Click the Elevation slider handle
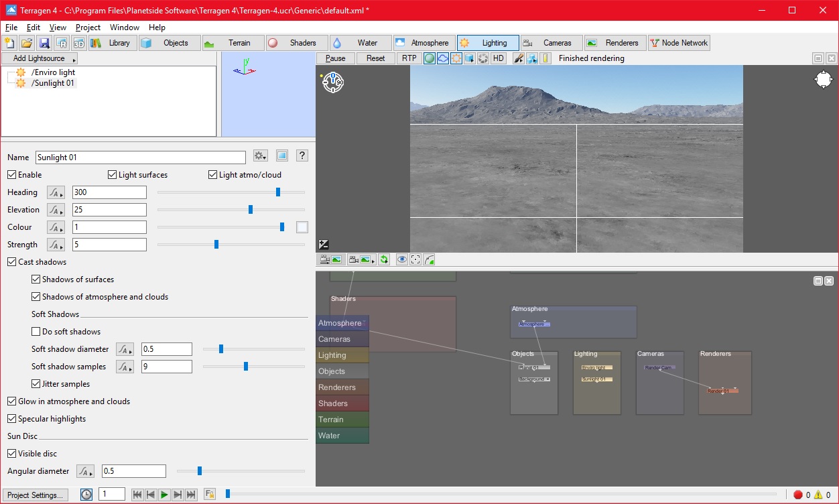839x504 pixels. click(251, 210)
